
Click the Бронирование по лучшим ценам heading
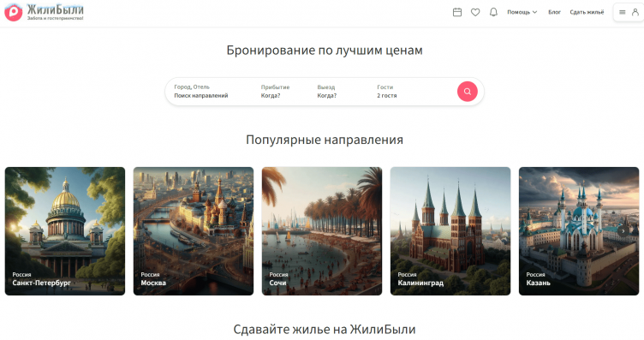tap(325, 51)
